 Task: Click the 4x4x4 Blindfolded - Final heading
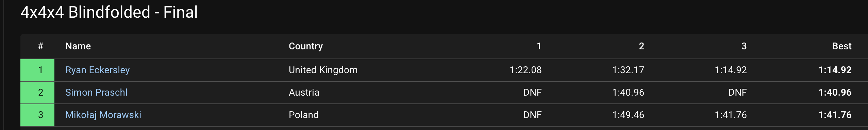coord(109,12)
